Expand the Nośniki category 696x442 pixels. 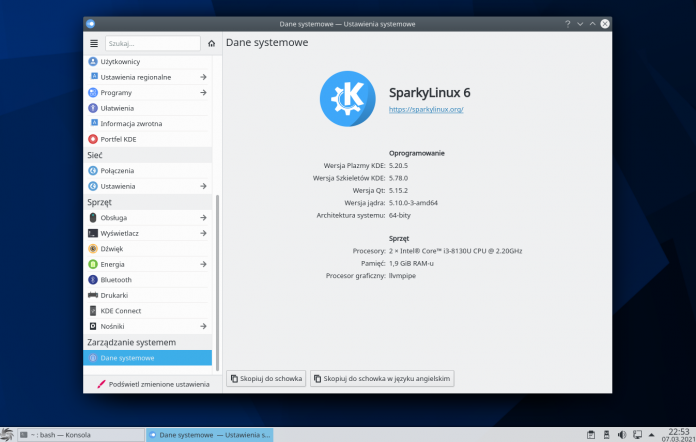(x=203, y=326)
